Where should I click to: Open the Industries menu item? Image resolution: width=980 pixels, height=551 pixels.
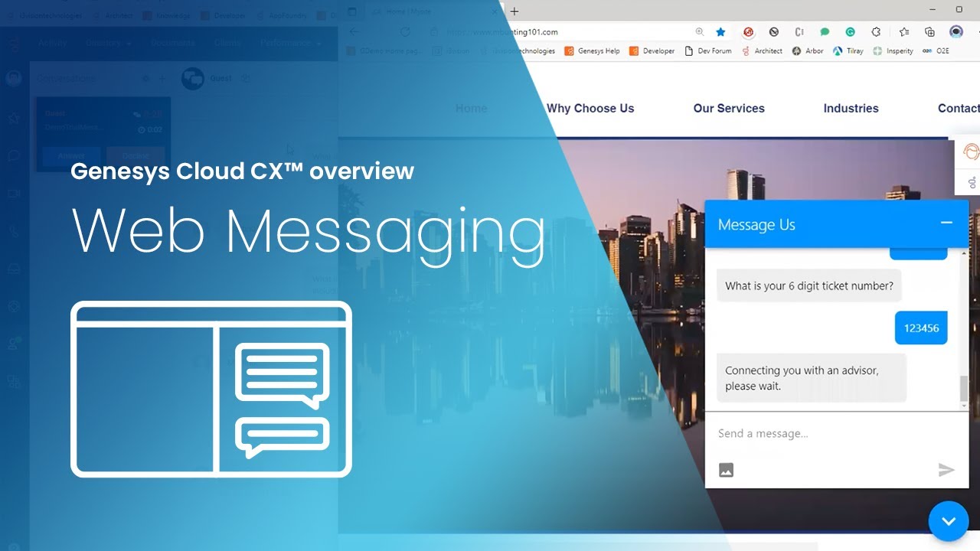(851, 108)
